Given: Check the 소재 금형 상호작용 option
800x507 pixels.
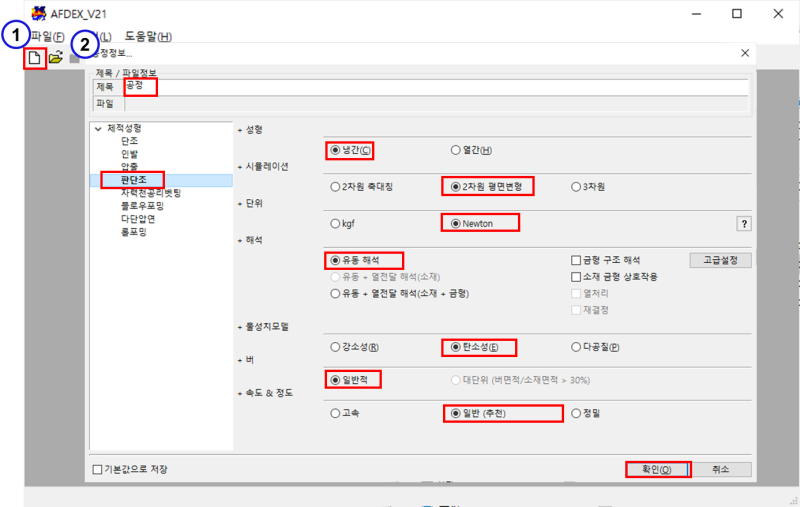Looking at the screenshot, I should coord(576,277).
